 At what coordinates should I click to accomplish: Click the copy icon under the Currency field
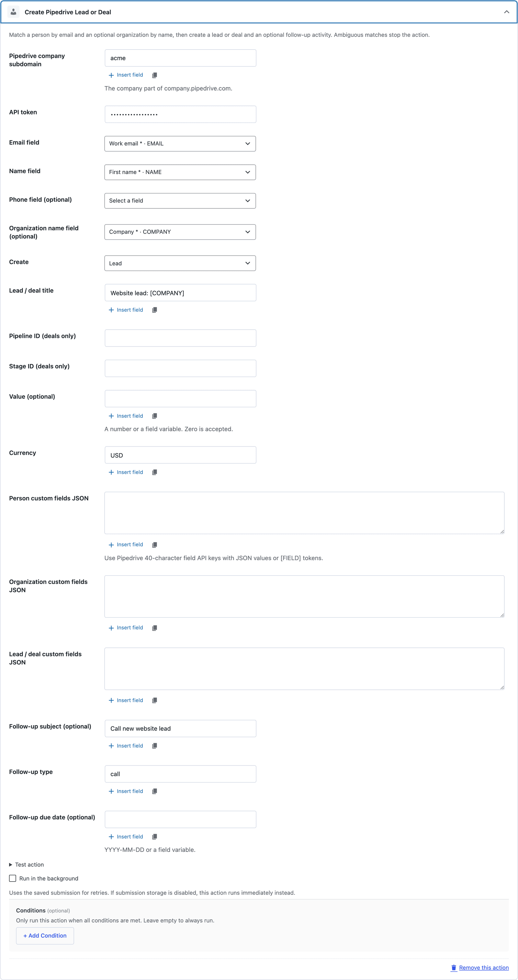[154, 472]
